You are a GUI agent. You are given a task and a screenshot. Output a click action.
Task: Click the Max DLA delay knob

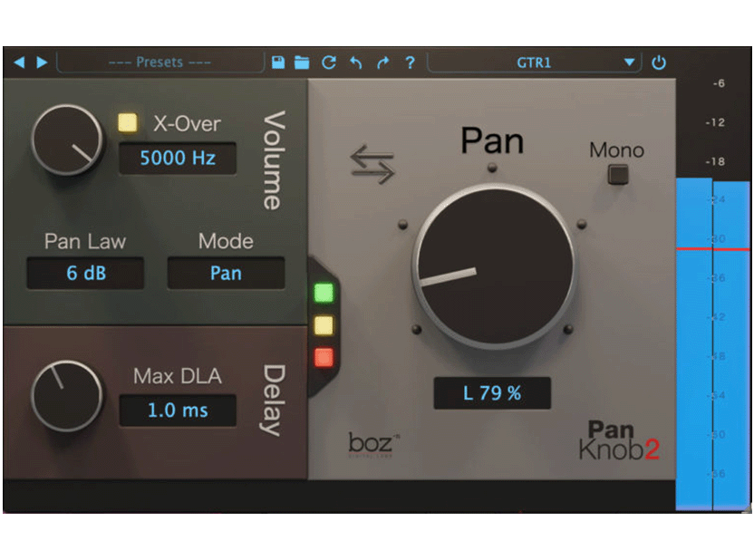[67, 396]
